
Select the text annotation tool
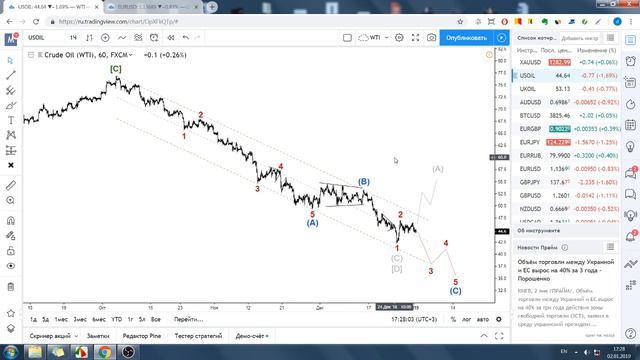click(11, 120)
